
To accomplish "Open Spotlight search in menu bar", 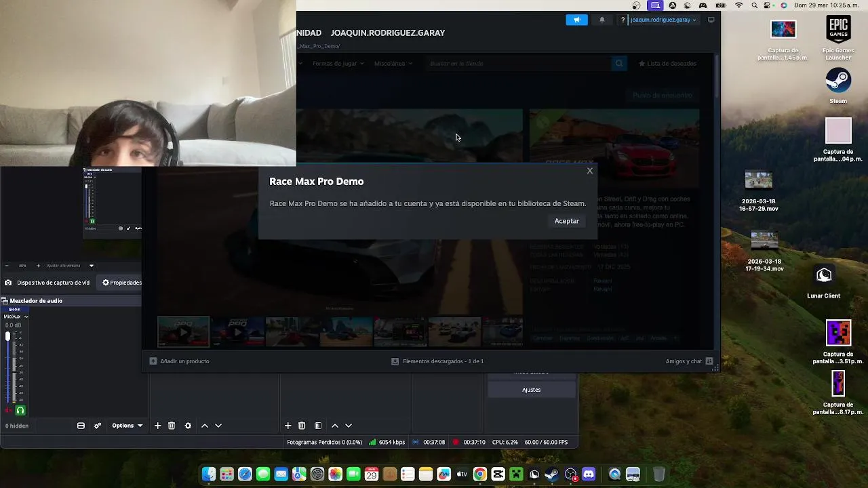I will click(755, 5).
